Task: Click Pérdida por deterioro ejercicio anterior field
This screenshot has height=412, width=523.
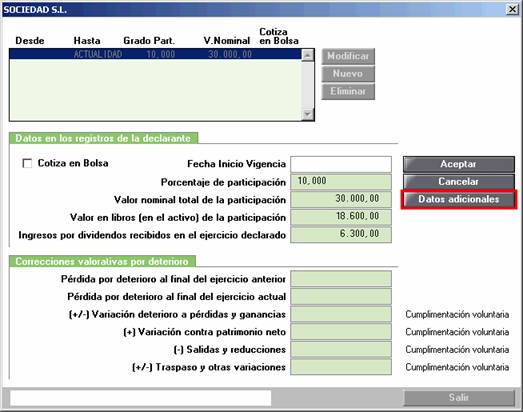Action: (341, 279)
